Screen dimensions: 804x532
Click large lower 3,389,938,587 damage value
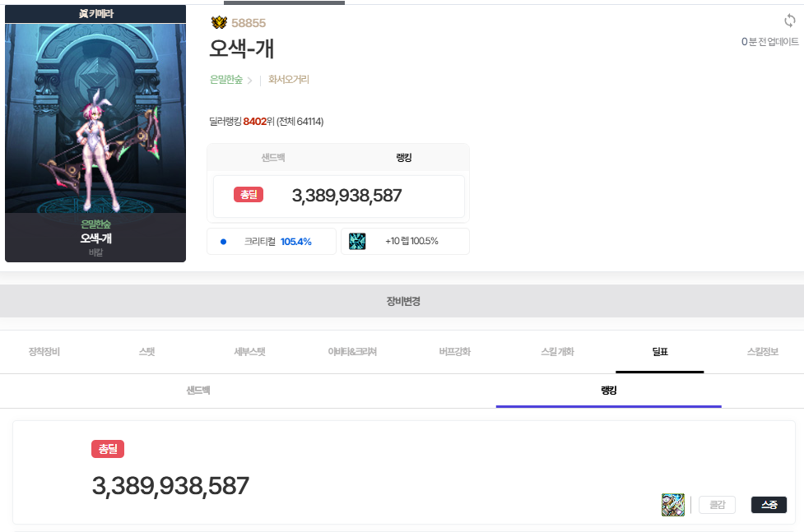[170, 486]
